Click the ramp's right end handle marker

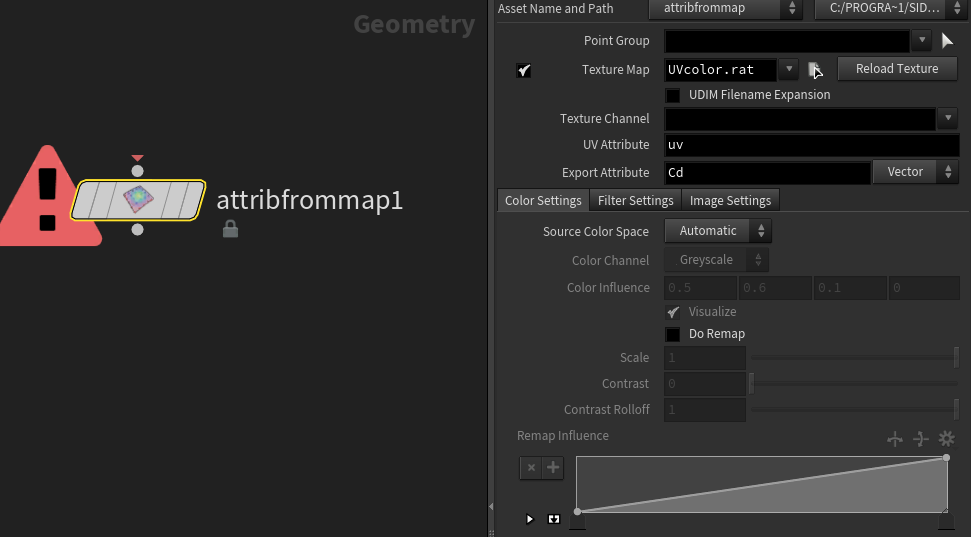(945, 519)
